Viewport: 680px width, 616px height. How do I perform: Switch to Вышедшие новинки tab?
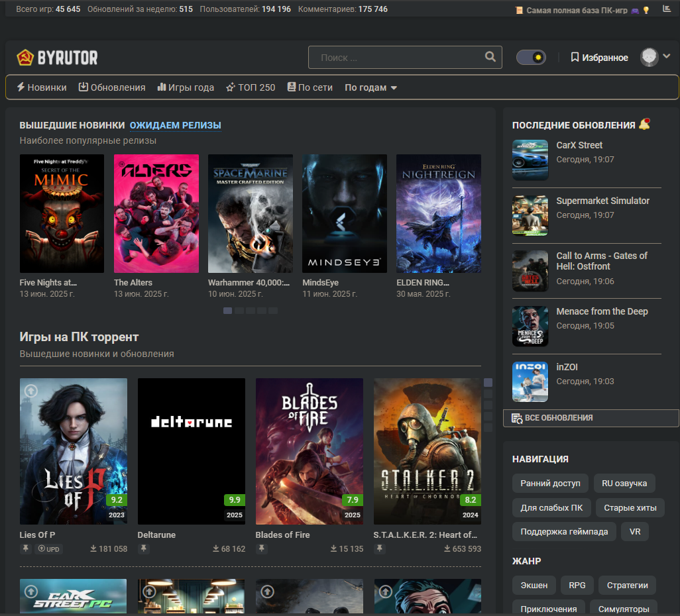(72, 125)
